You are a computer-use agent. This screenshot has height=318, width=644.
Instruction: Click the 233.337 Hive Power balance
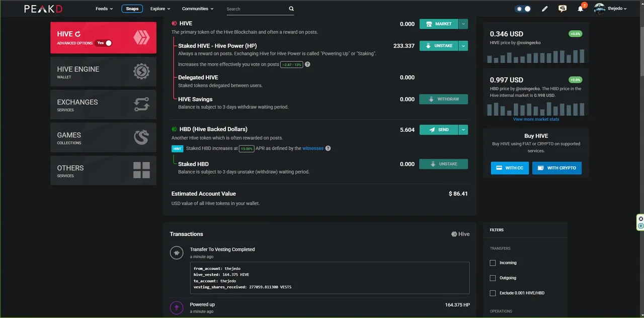point(404,46)
